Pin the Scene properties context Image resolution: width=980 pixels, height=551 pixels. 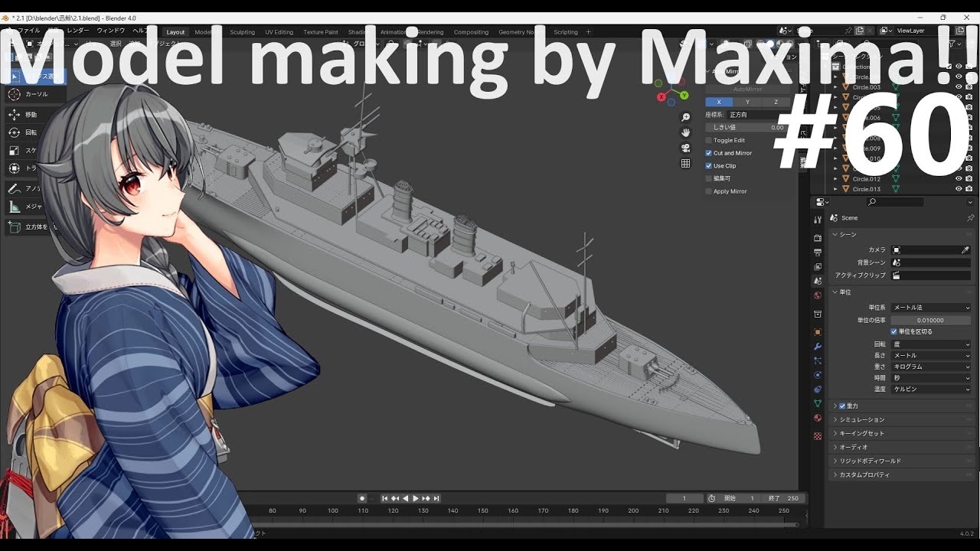point(970,218)
